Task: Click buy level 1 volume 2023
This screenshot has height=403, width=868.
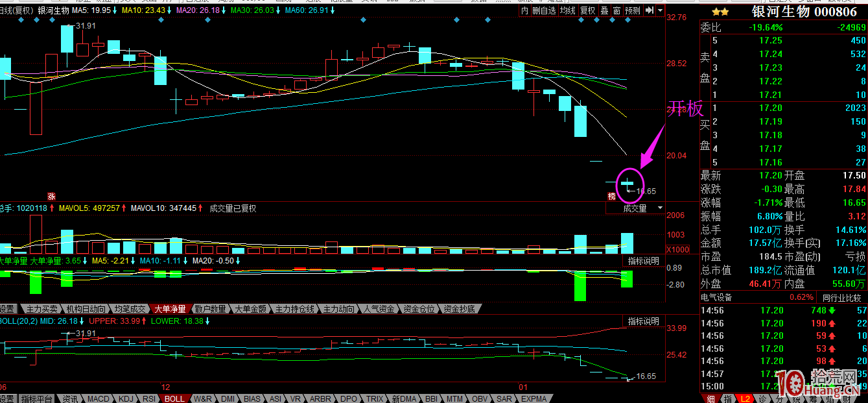Action: pyautogui.click(x=855, y=108)
